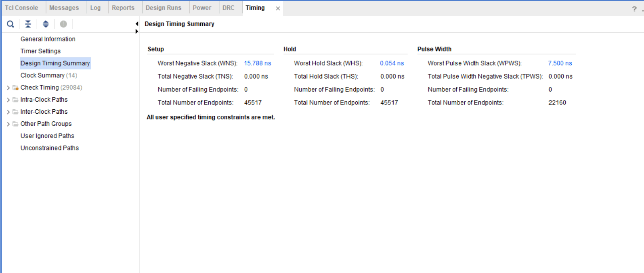This screenshot has width=644, height=273.
Task: Switch to the Design Runs tab
Action: [164, 8]
